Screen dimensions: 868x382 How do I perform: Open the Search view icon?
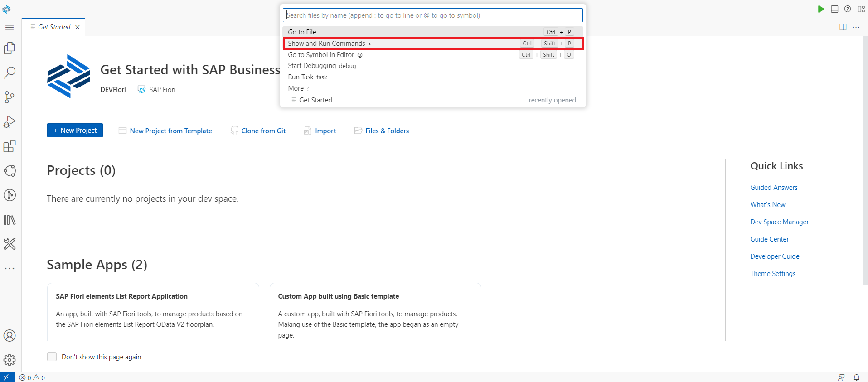pyautogui.click(x=10, y=73)
